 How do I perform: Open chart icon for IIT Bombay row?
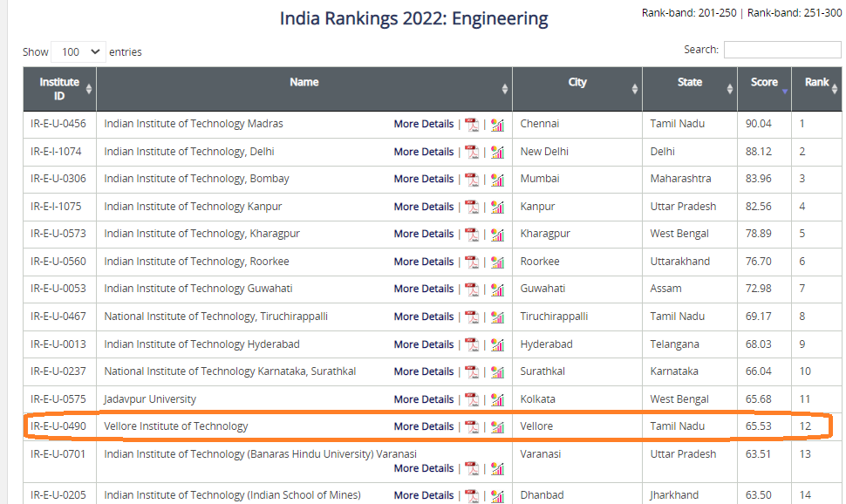pyautogui.click(x=497, y=179)
